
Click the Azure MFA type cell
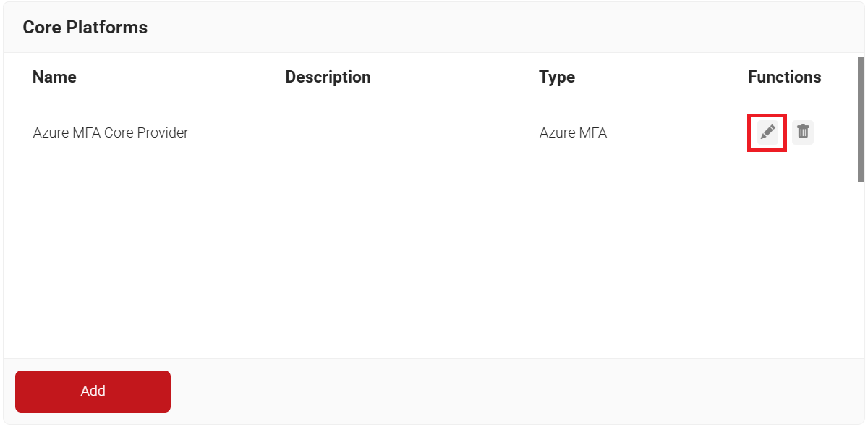(573, 132)
